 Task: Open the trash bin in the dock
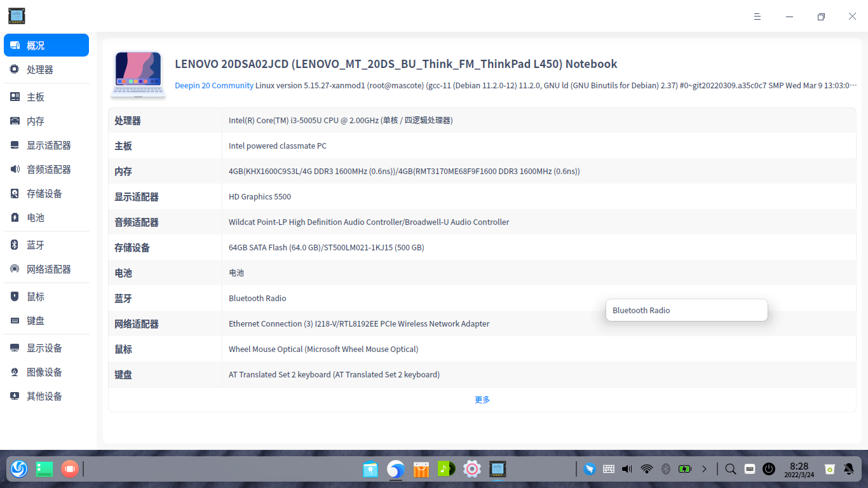click(829, 469)
